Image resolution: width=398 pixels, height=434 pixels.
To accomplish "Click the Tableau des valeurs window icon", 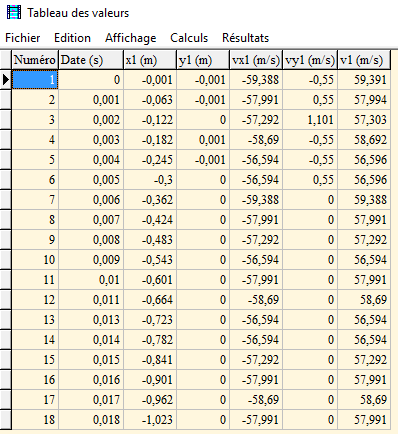I will (14, 13).
